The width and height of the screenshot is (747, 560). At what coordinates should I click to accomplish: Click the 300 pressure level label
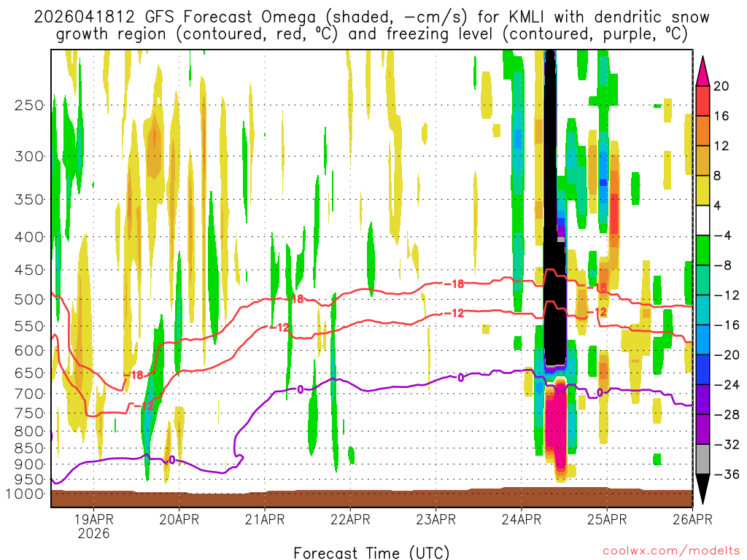click(x=29, y=156)
